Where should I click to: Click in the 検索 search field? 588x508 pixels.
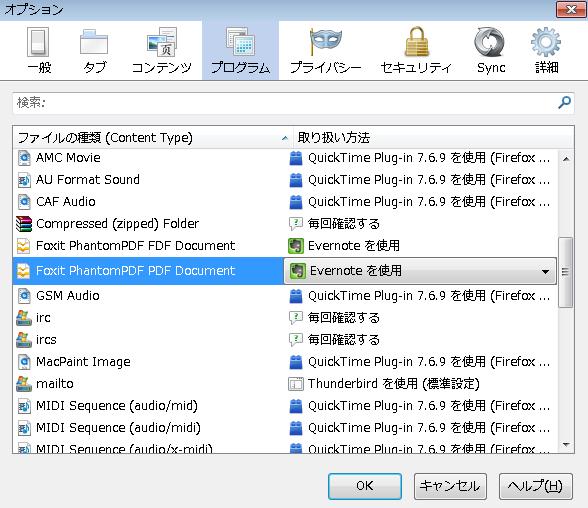coord(285,102)
